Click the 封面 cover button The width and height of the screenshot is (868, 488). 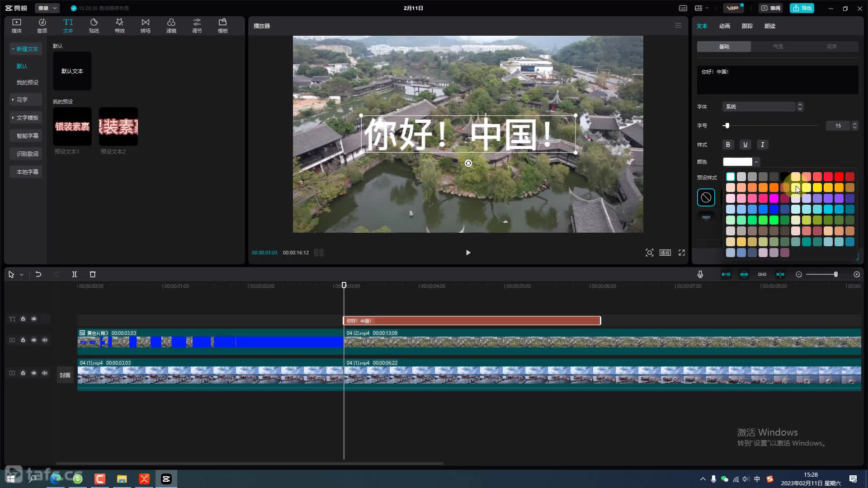(x=65, y=375)
